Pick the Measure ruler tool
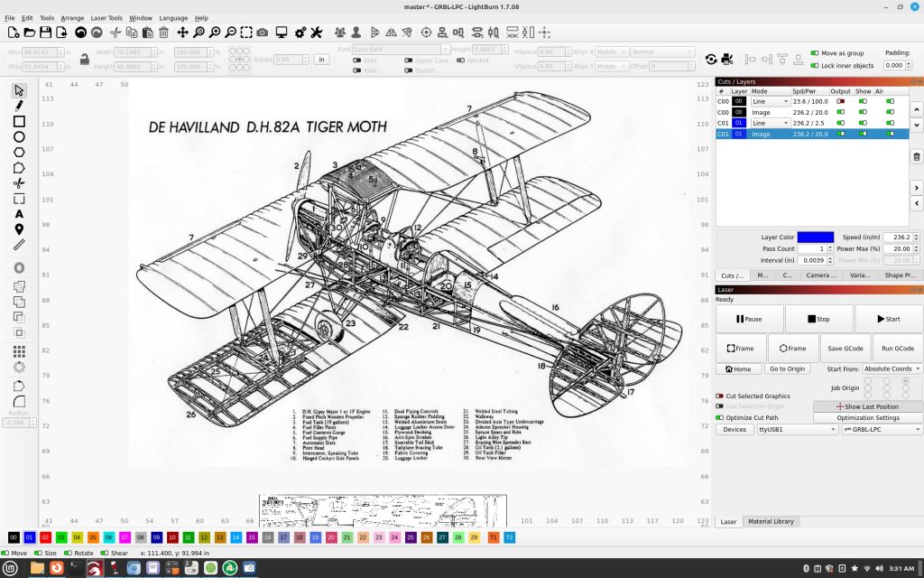 pyautogui.click(x=19, y=245)
